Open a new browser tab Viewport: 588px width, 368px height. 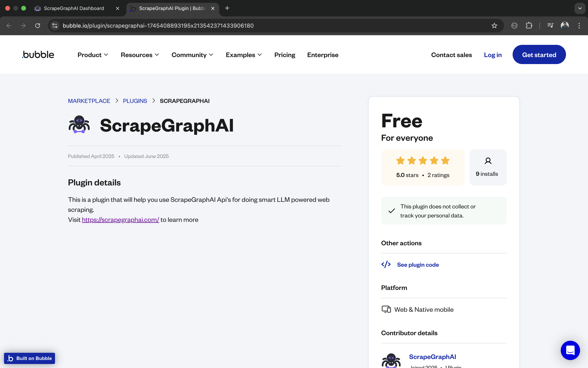(x=227, y=8)
